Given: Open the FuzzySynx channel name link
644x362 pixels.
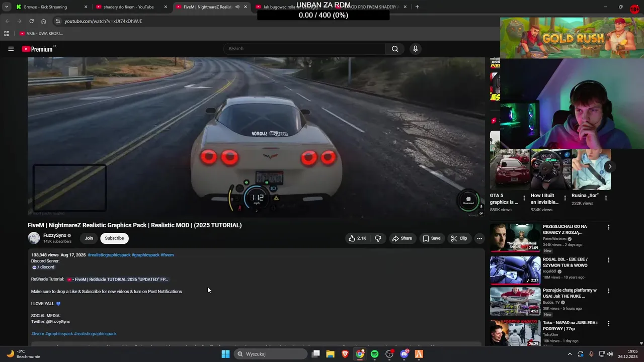Looking at the screenshot, I should 55,235.
